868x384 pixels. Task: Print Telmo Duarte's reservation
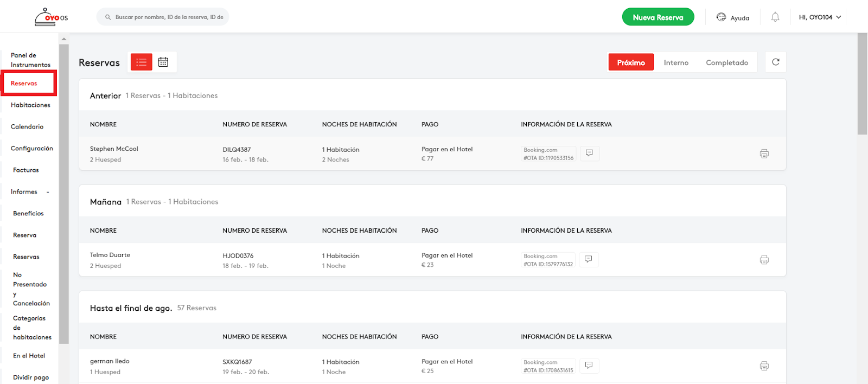coord(764,260)
